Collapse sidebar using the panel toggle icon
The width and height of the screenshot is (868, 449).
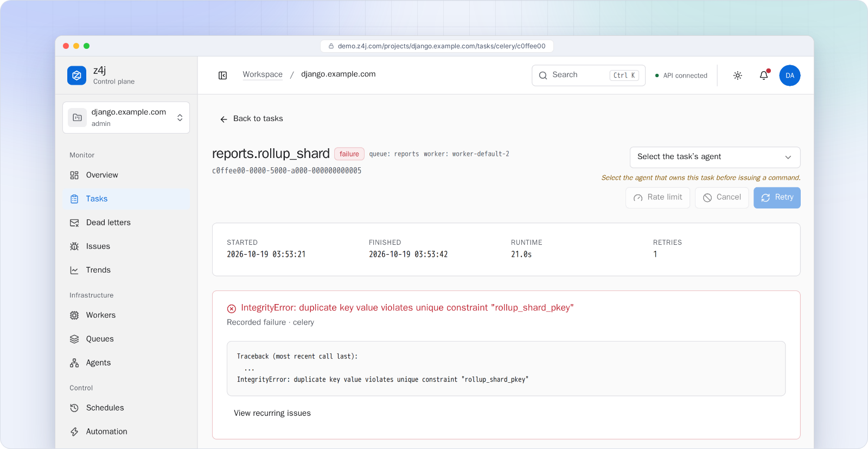222,75
